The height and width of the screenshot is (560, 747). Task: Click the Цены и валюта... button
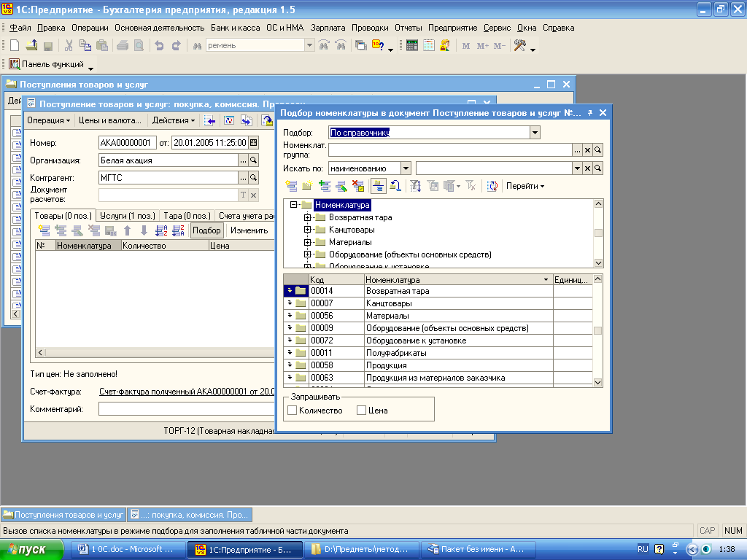click(110, 120)
